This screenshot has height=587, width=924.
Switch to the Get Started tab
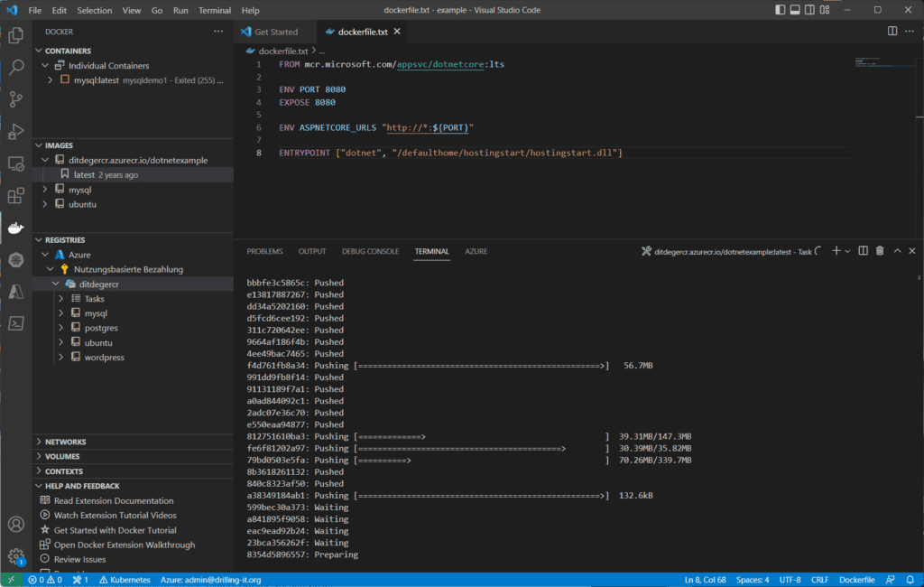click(276, 32)
